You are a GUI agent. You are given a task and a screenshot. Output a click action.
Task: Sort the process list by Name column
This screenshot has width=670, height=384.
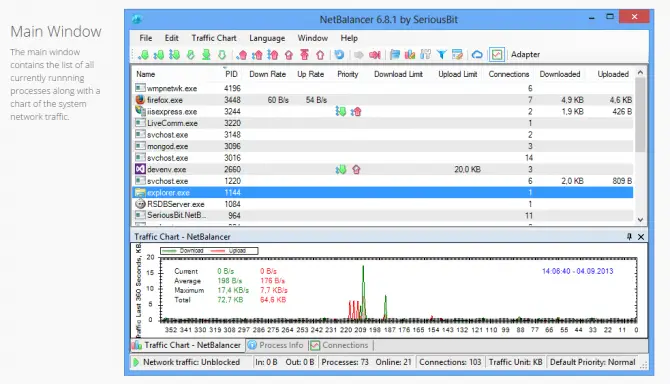pyautogui.click(x=146, y=74)
